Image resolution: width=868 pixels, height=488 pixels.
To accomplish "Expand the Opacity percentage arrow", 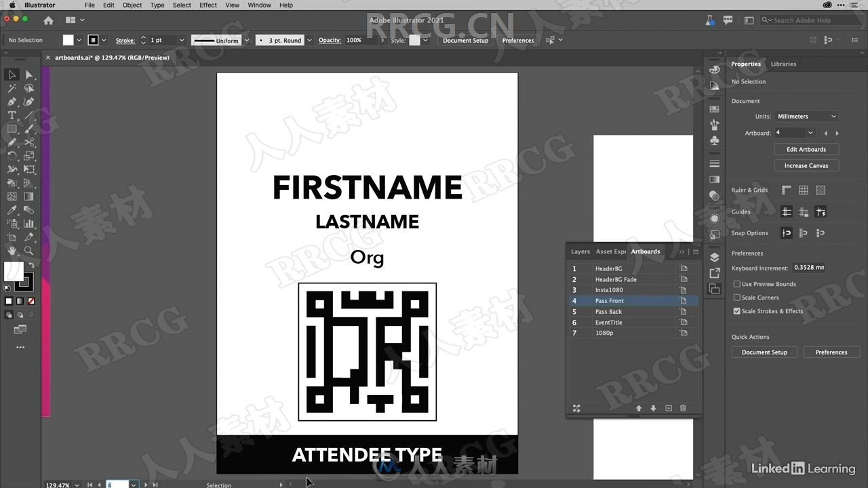I will 382,41.
